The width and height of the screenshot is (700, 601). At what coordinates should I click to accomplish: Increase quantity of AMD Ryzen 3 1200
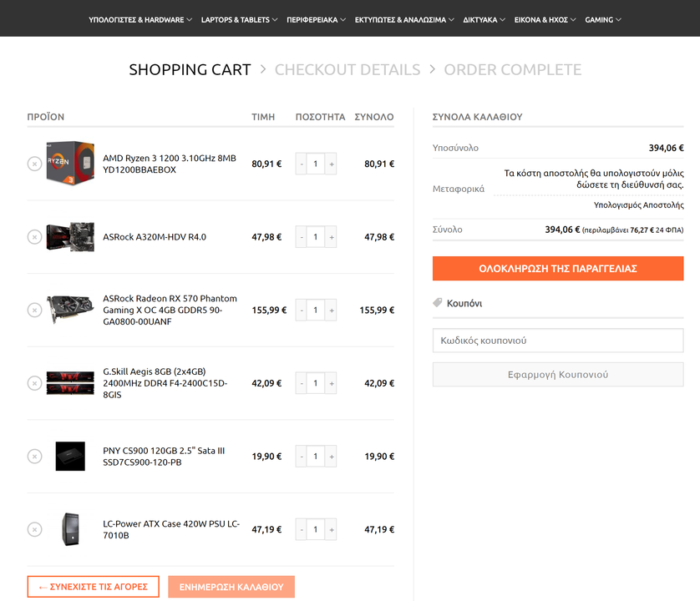332,164
